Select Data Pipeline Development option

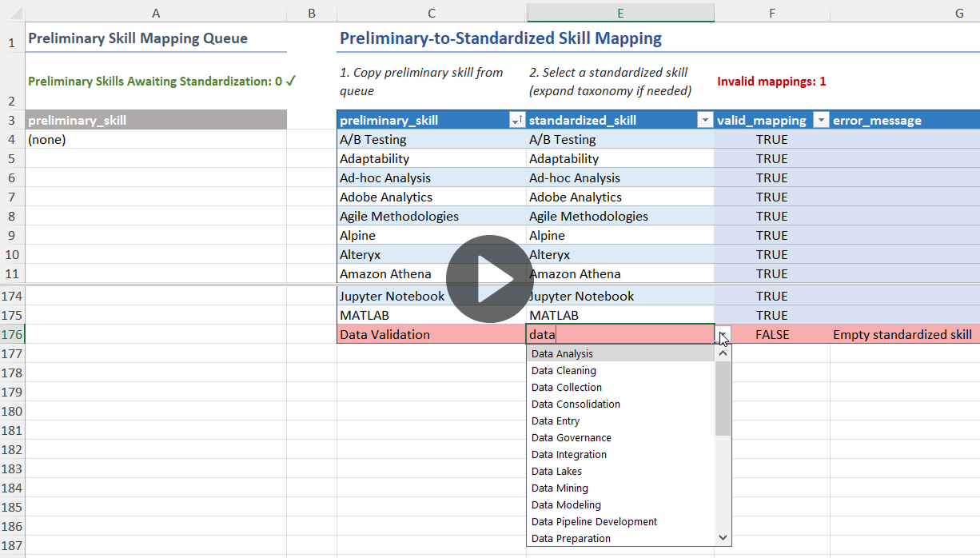620,521
